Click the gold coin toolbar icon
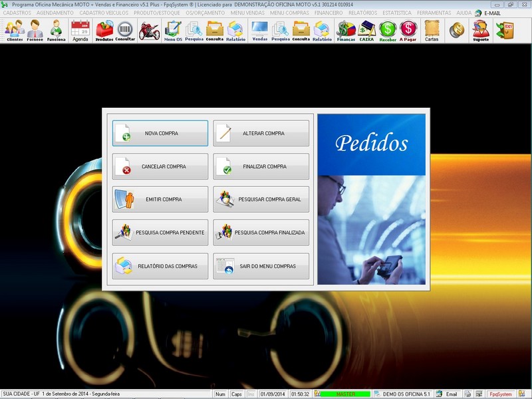The height and width of the screenshot is (399, 532). pos(457,30)
